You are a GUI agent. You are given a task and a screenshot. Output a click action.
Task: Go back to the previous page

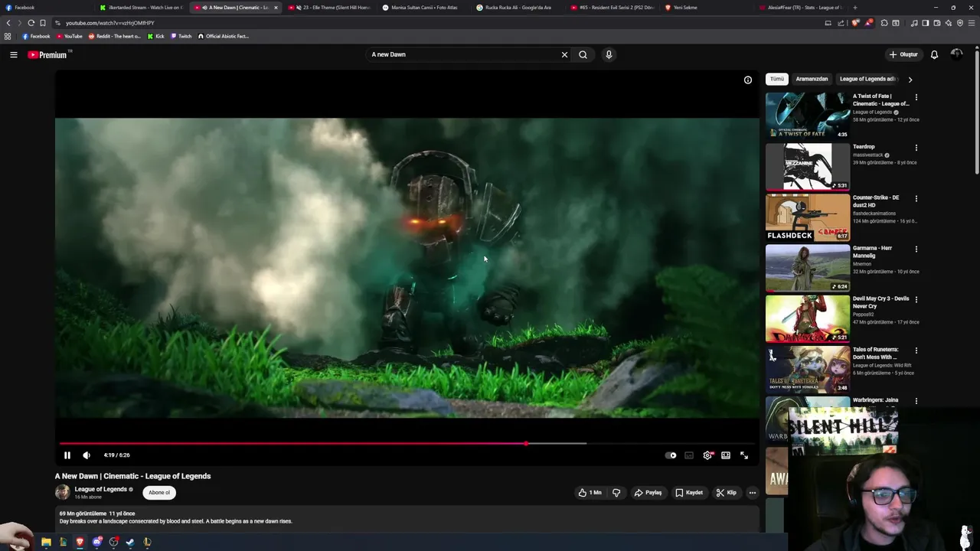point(8,23)
